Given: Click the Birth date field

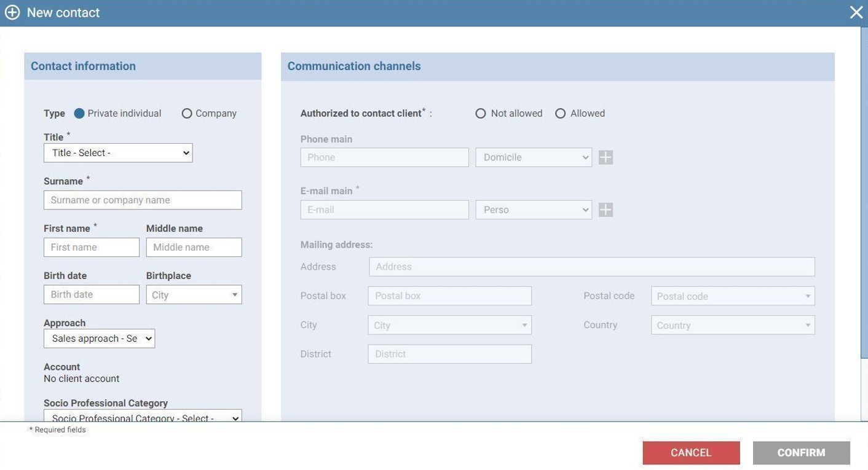Looking at the screenshot, I should pos(92,294).
